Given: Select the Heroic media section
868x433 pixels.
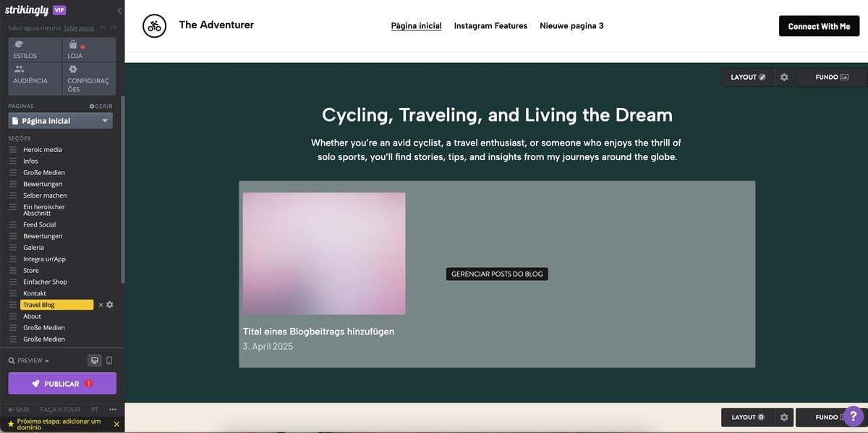Looking at the screenshot, I should (x=43, y=150).
